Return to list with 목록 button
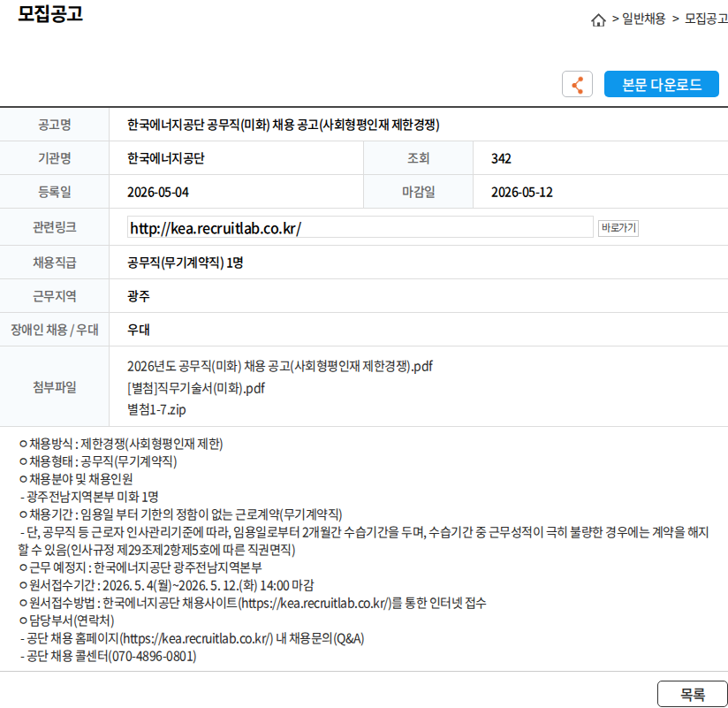 pos(693,694)
